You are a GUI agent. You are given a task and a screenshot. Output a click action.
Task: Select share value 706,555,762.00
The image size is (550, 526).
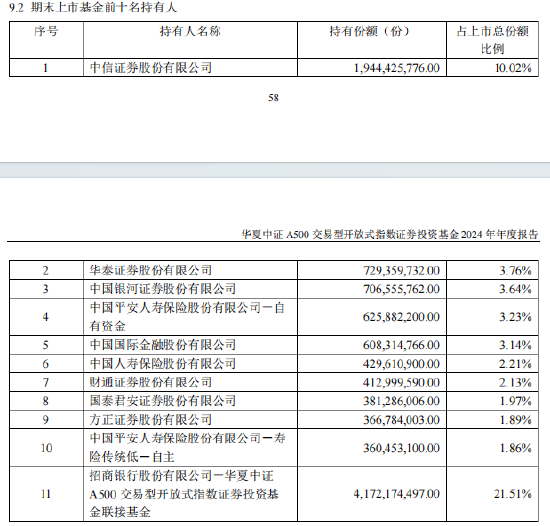(401, 289)
